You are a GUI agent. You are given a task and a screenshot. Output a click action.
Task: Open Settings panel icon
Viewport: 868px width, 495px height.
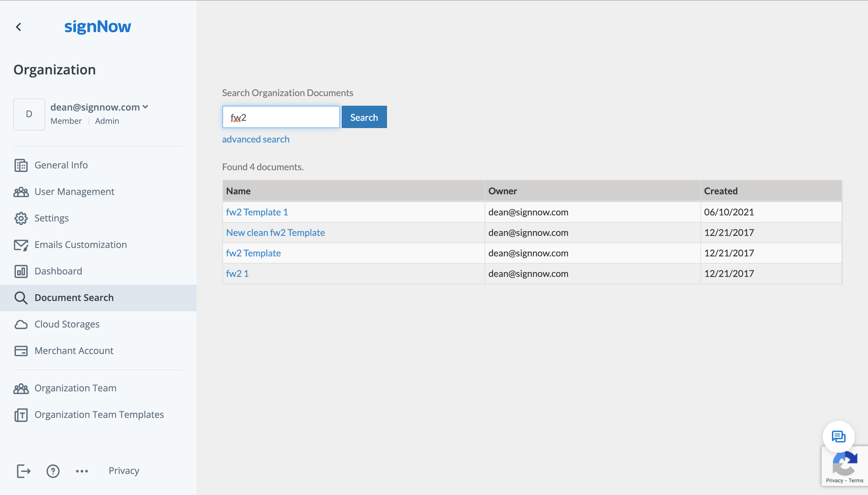point(20,218)
